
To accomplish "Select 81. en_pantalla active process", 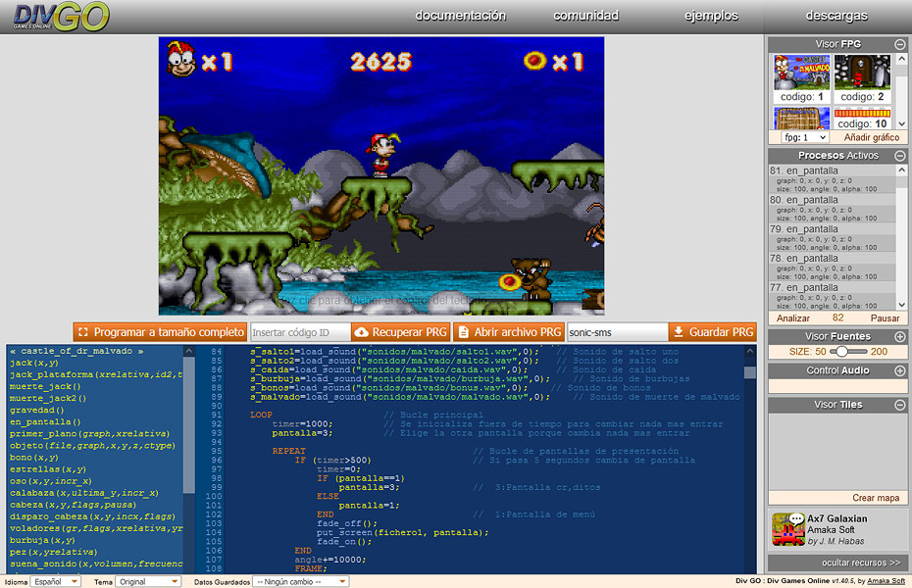I will pyautogui.click(x=832, y=179).
